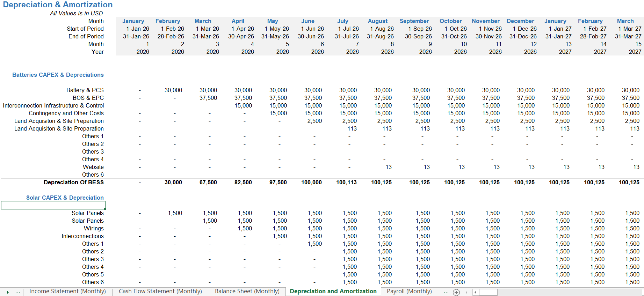644x296 pixels.
Task: Select the empty cell below Solar CAPEX heading
Action: (53, 205)
